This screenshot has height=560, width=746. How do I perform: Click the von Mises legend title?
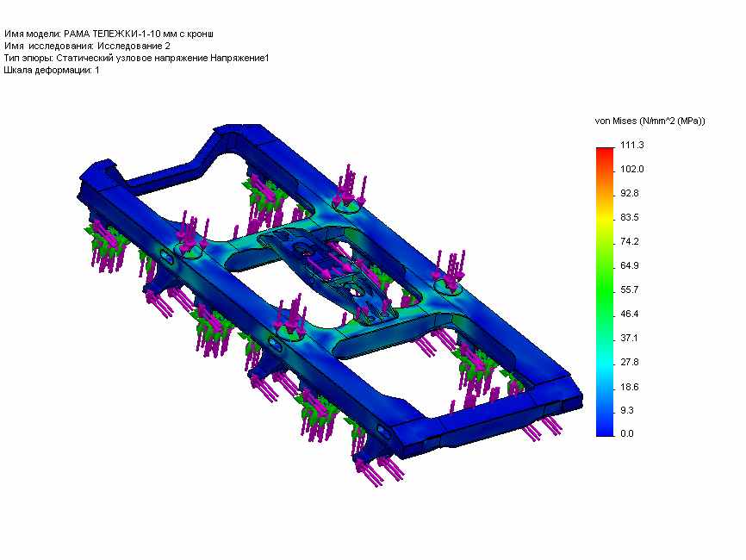pos(650,121)
